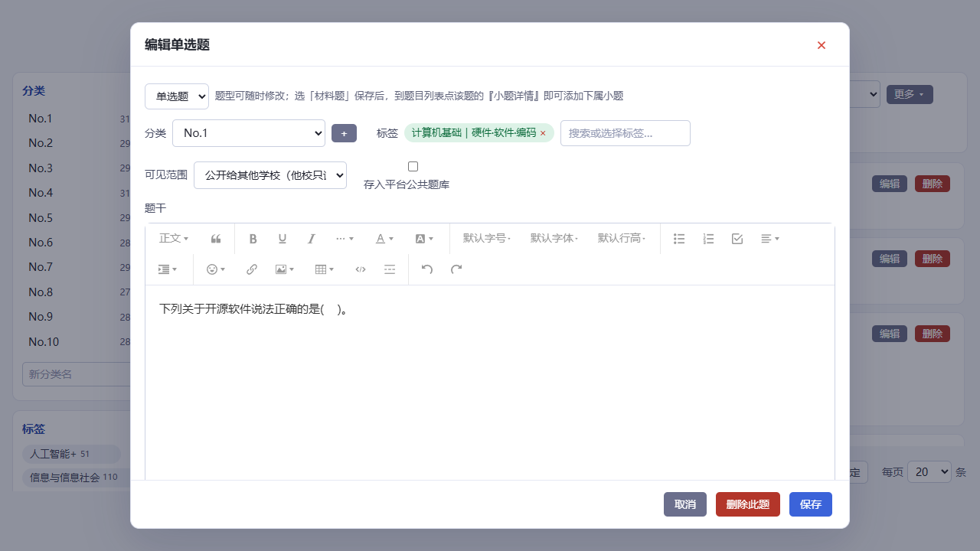Click the 删除此题 button
Viewport: 980px width, 551px height.
[x=748, y=504]
